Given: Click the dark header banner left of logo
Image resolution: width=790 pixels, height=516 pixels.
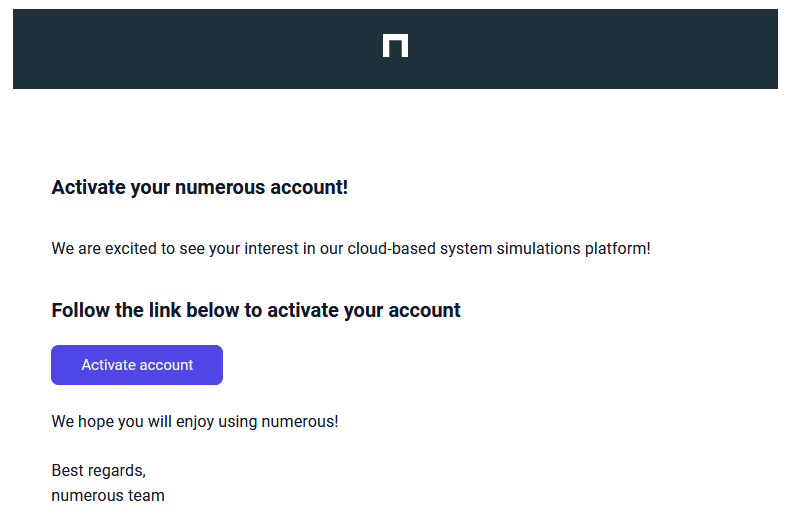Looking at the screenshot, I should (190, 48).
